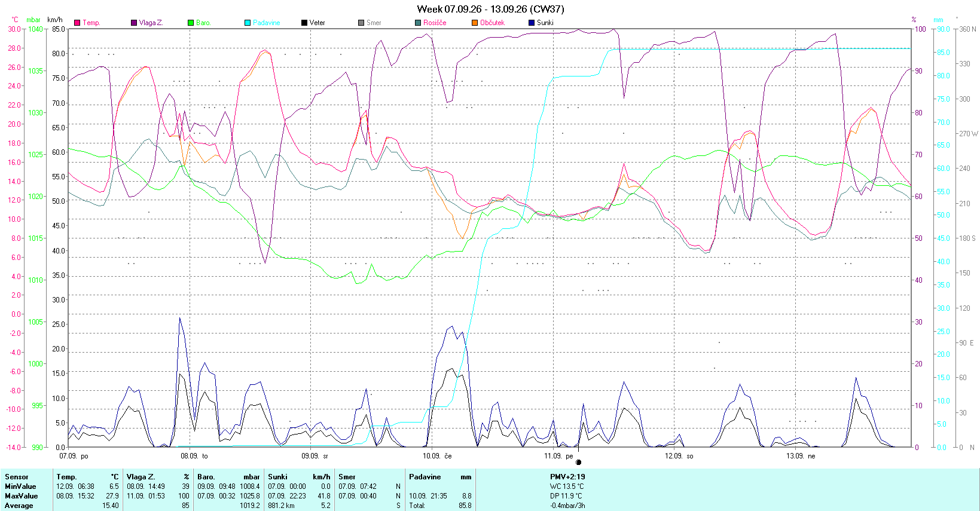Click the pink Temp. legend color square
Screen dimensions: 980x511
(77, 23)
